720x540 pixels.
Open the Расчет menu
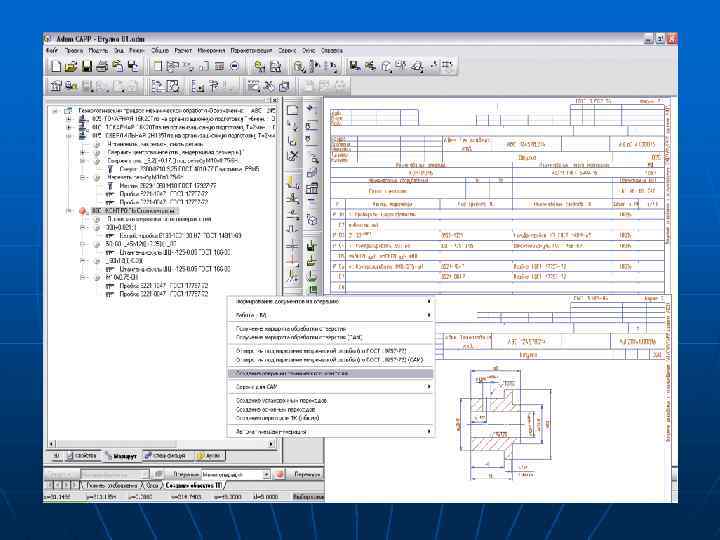point(183,51)
